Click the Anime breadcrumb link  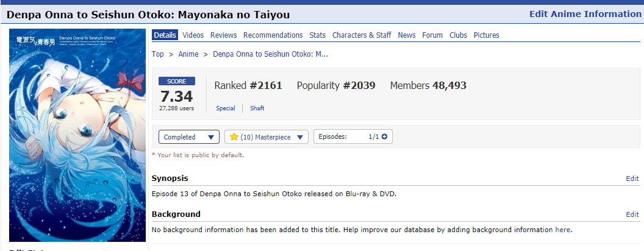(188, 54)
